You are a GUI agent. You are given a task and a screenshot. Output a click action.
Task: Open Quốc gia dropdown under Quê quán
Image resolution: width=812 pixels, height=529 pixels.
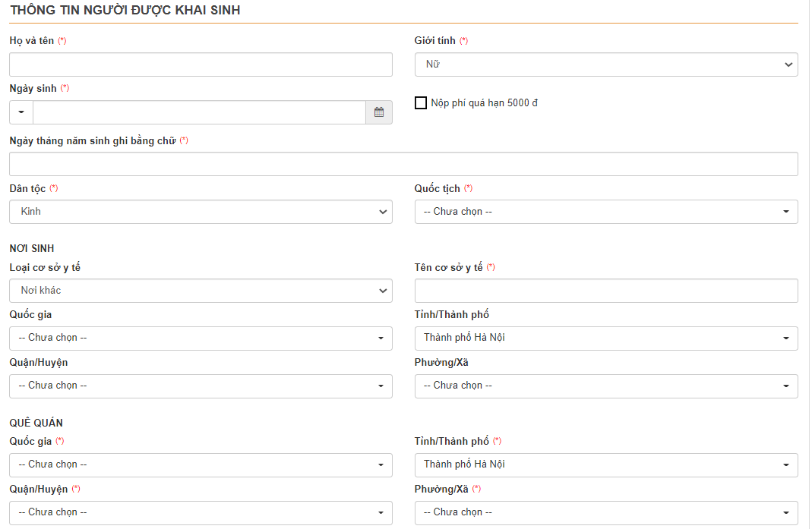pos(201,464)
